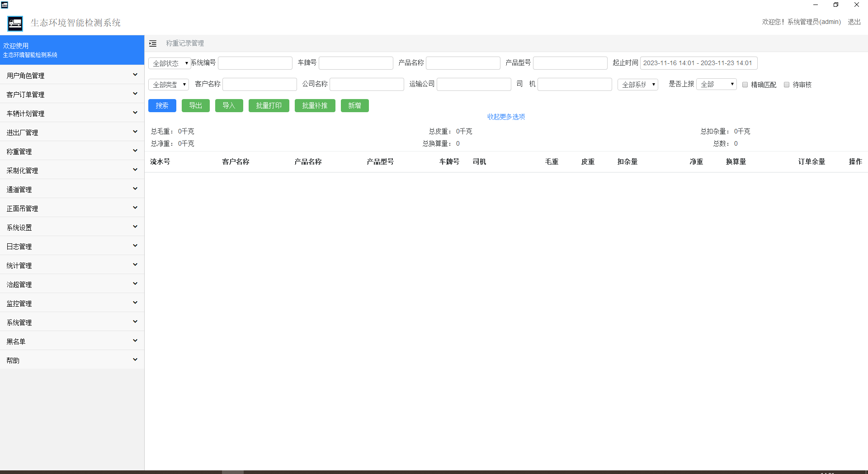Click the 导入 button
This screenshot has width=868, height=474.
(x=229, y=105)
